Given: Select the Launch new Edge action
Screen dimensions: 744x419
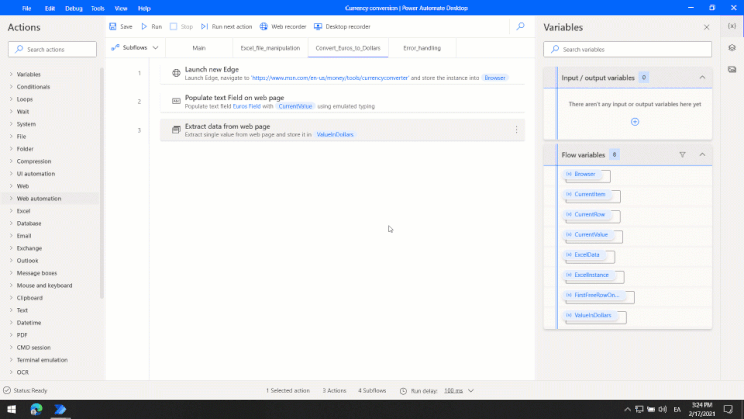Looking at the screenshot, I should point(343,73).
